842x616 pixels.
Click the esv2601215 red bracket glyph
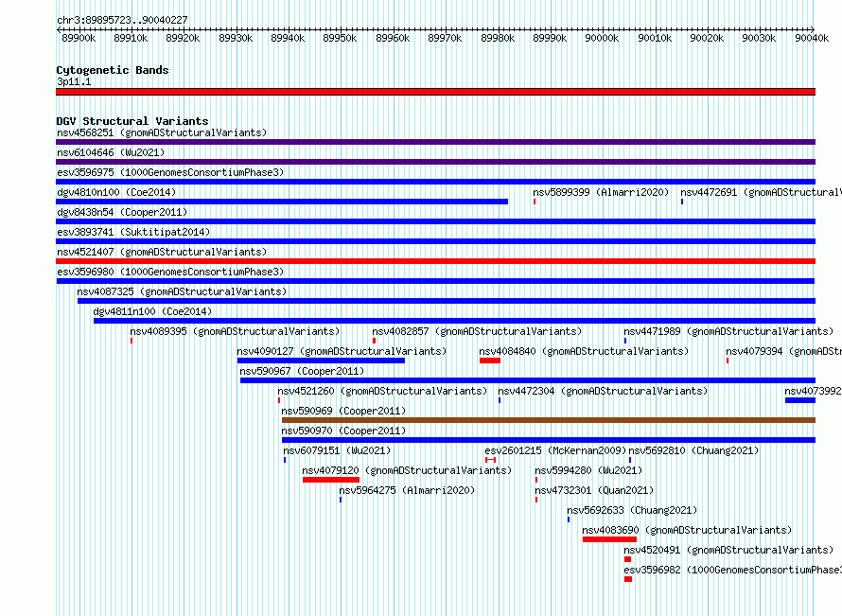click(x=490, y=460)
